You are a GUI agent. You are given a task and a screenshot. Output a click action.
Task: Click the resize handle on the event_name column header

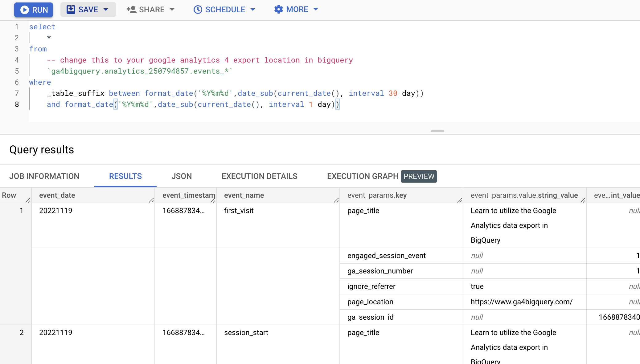336,200
